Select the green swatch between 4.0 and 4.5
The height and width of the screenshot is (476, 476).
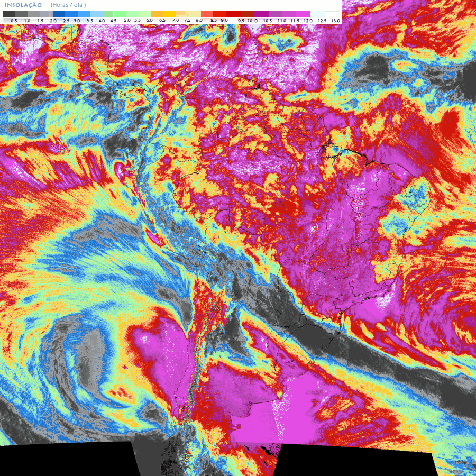click(108, 14)
